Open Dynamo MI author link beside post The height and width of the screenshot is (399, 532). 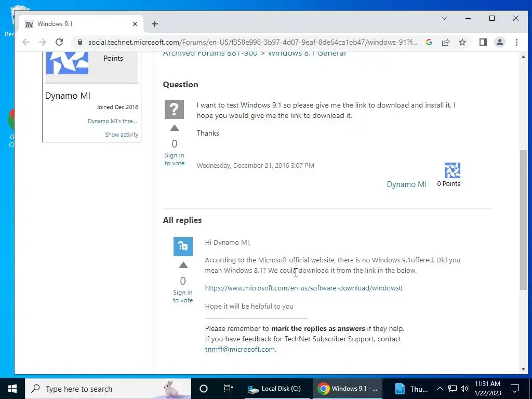(406, 184)
